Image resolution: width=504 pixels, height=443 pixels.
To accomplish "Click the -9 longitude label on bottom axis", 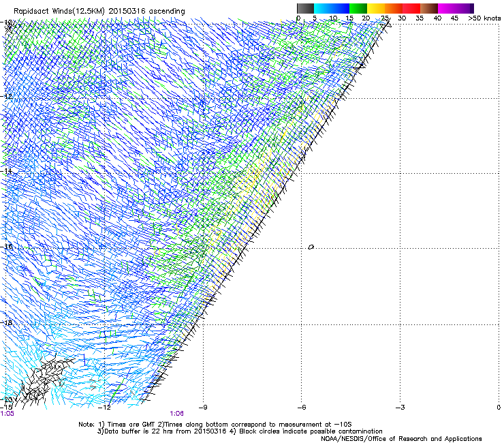I will pyautogui.click(x=203, y=408).
